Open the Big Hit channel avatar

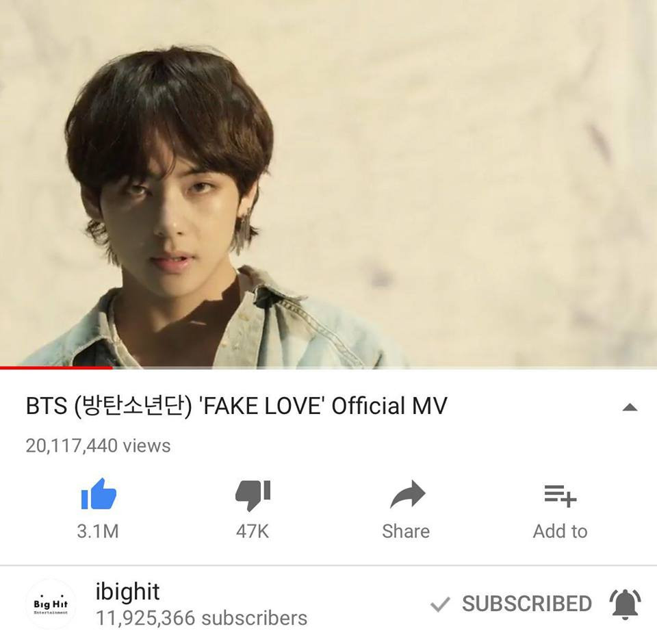click(x=51, y=604)
